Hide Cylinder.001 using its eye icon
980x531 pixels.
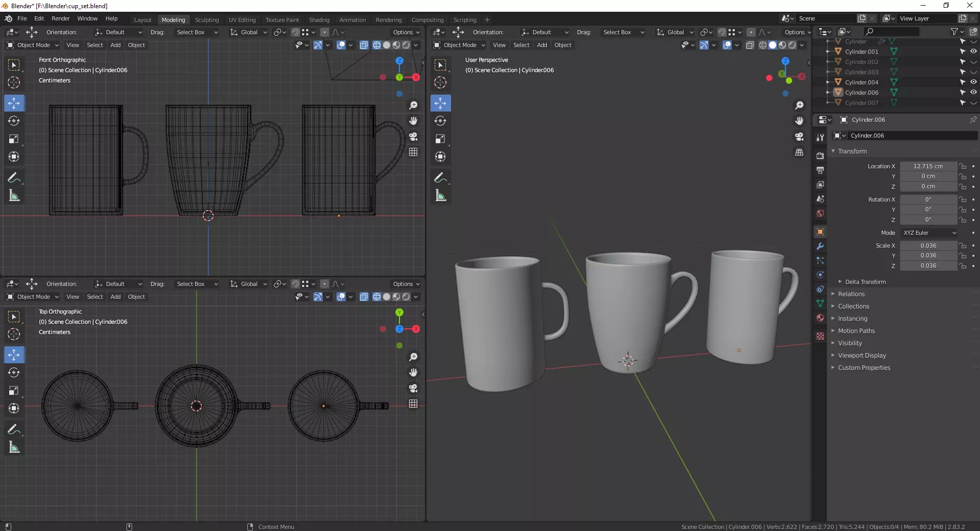tap(973, 51)
